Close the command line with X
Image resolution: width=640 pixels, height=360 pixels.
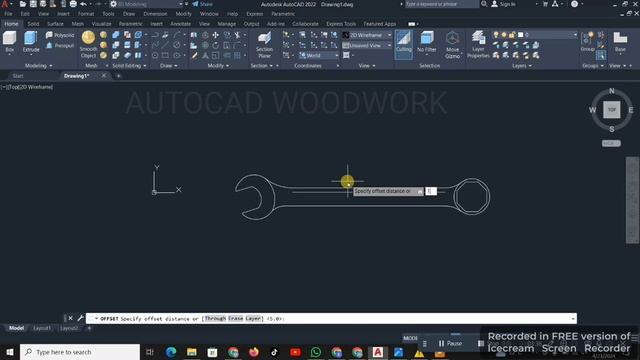[70, 318]
